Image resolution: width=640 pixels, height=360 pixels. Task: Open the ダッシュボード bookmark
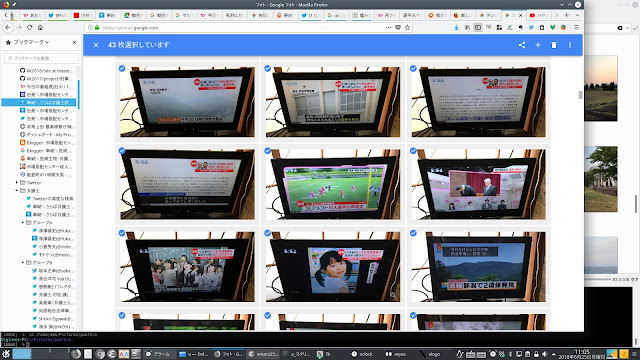[x=47, y=134]
